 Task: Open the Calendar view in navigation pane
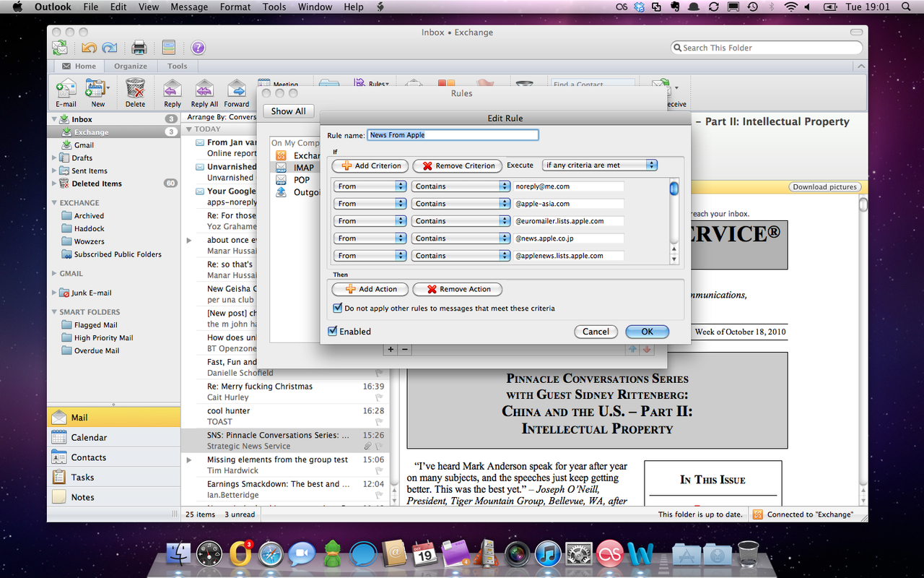coord(113,437)
